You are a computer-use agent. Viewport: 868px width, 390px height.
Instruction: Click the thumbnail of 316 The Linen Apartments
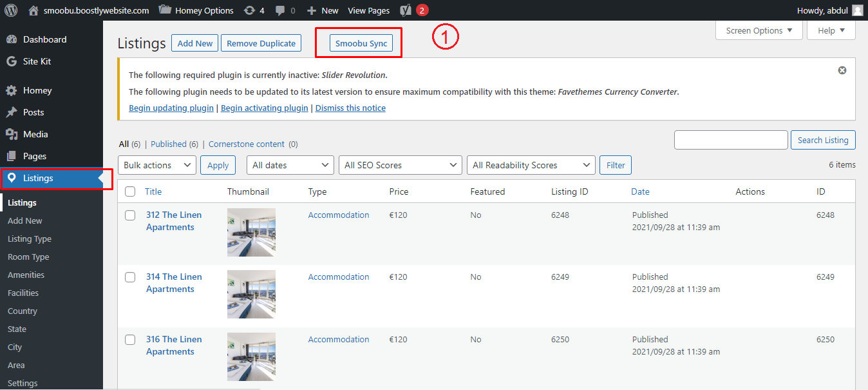click(x=251, y=356)
